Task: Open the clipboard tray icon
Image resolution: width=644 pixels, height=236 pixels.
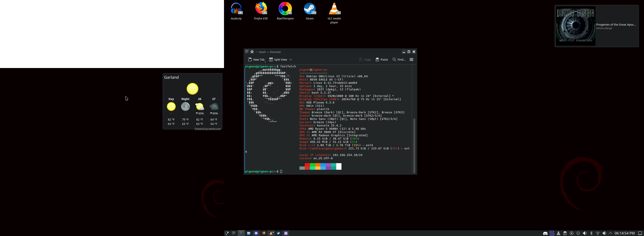Action: [x=565, y=233]
